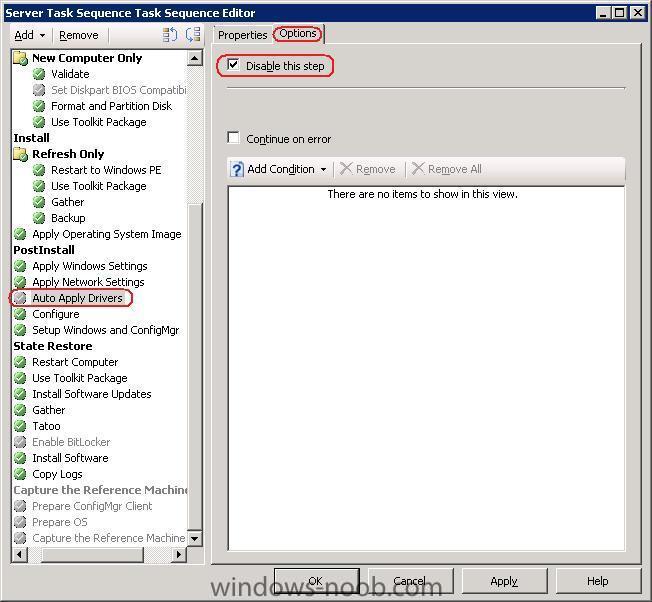The image size is (652, 602).
Task: Click the Apply button
Action: [x=504, y=581]
